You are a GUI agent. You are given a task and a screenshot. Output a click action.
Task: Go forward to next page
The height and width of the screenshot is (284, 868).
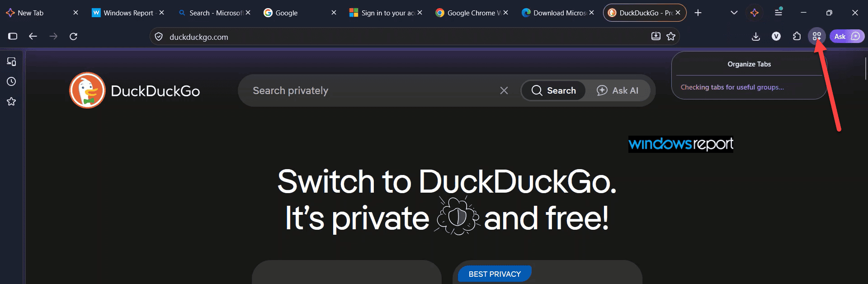53,36
